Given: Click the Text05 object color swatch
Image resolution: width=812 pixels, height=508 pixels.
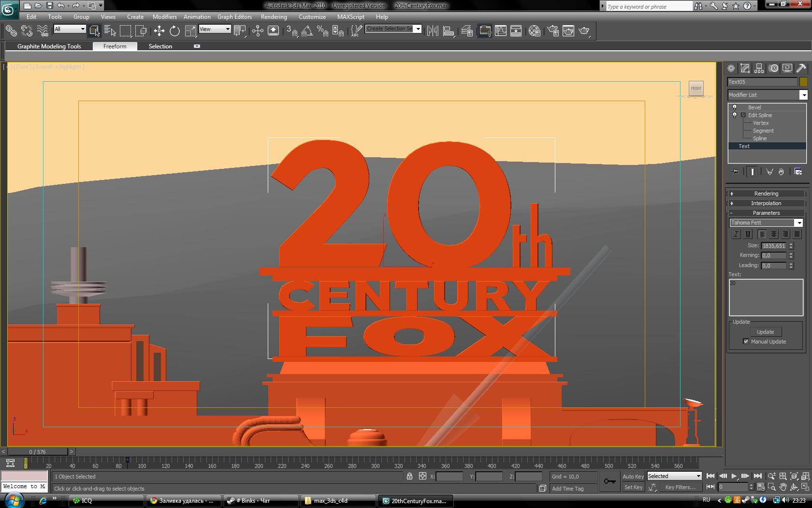Looking at the screenshot, I should tap(803, 82).
